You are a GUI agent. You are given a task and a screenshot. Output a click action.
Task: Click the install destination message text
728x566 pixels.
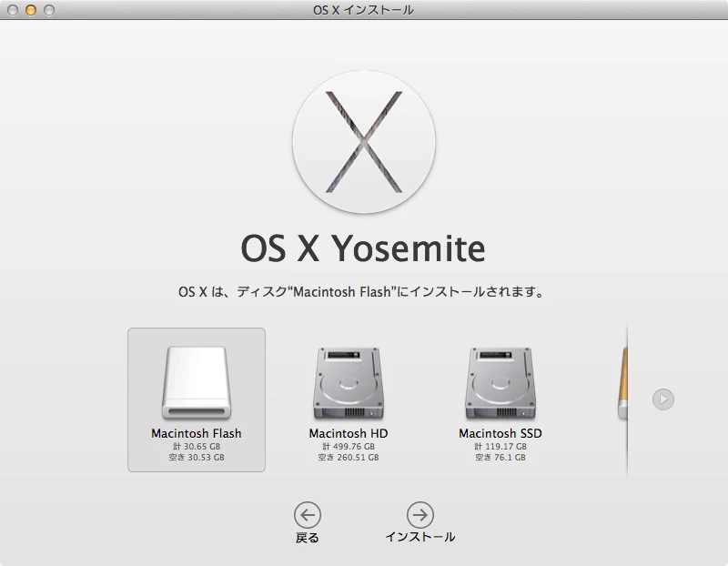pyautogui.click(x=361, y=291)
